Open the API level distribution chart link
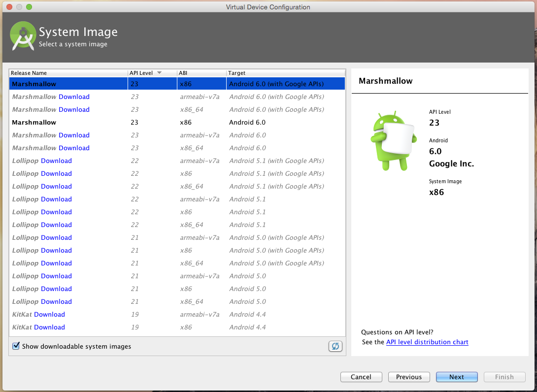Image resolution: width=537 pixels, height=392 pixels. (x=427, y=342)
